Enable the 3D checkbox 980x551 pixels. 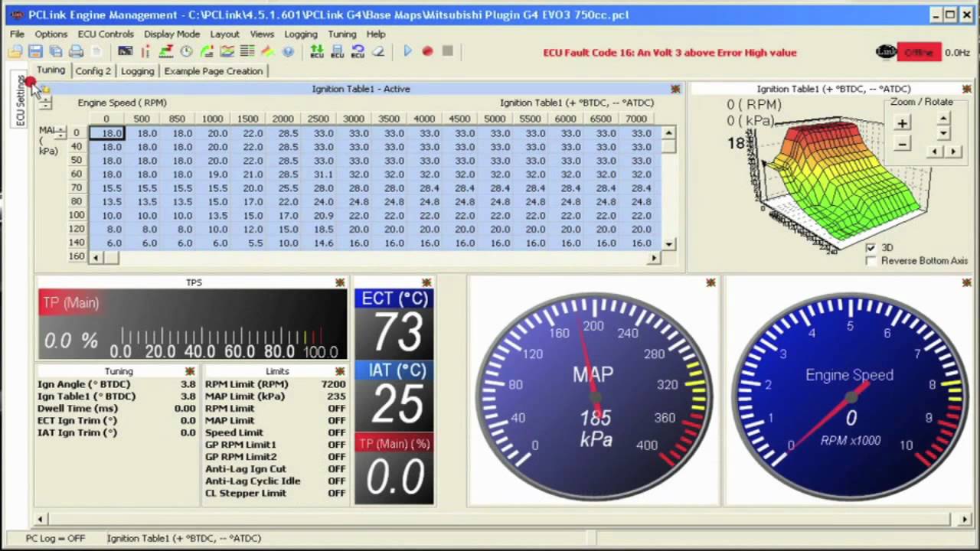coord(871,248)
